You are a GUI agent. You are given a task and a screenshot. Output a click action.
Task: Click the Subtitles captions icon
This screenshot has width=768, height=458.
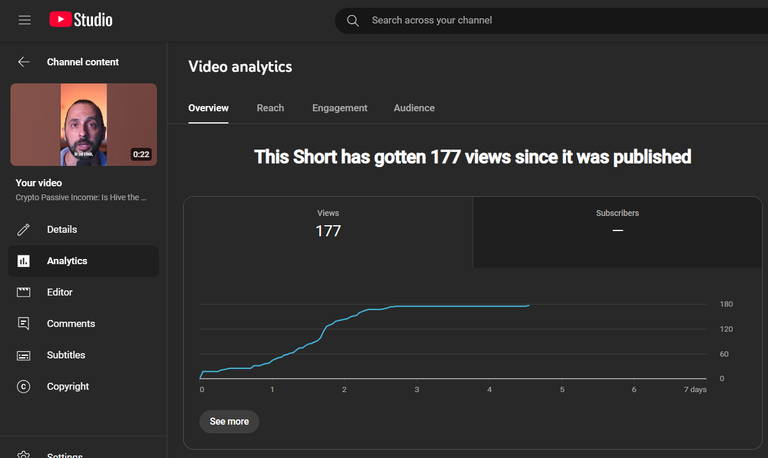pos(24,356)
